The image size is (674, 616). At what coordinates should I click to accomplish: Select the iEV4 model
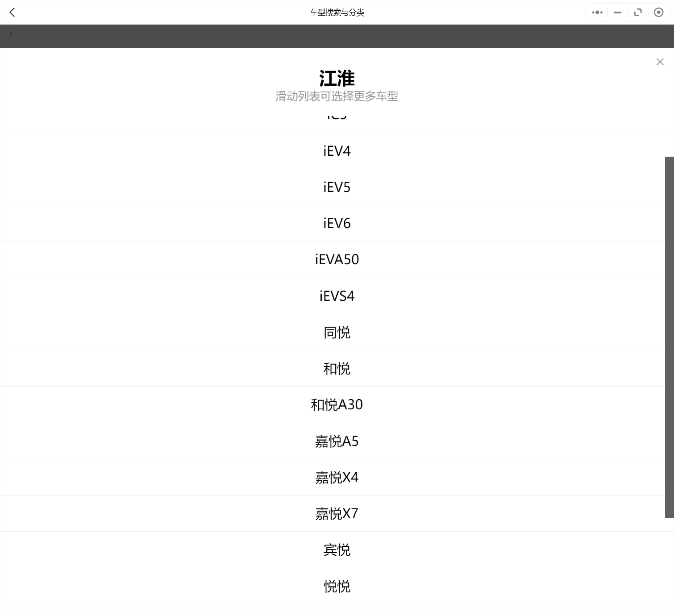pos(337,151)
